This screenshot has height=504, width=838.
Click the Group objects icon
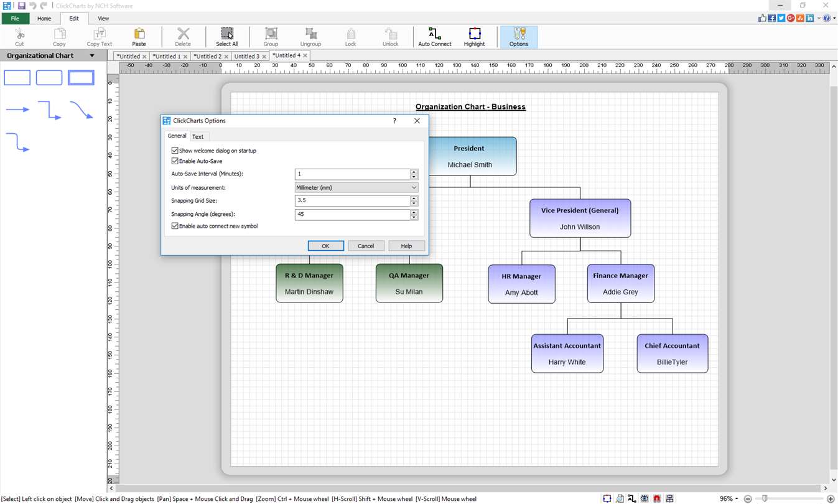pyautogui.click(x=271, y=34)
